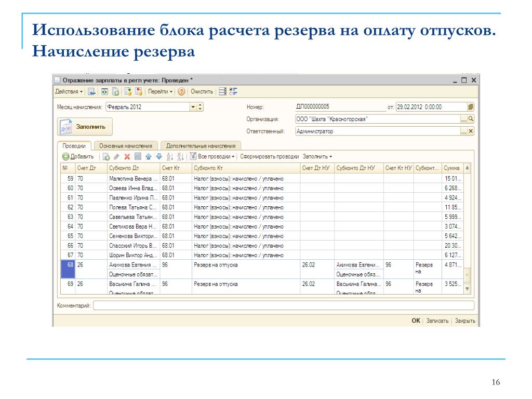Switch to the Дополнительные начисления tab

point(201,146)
